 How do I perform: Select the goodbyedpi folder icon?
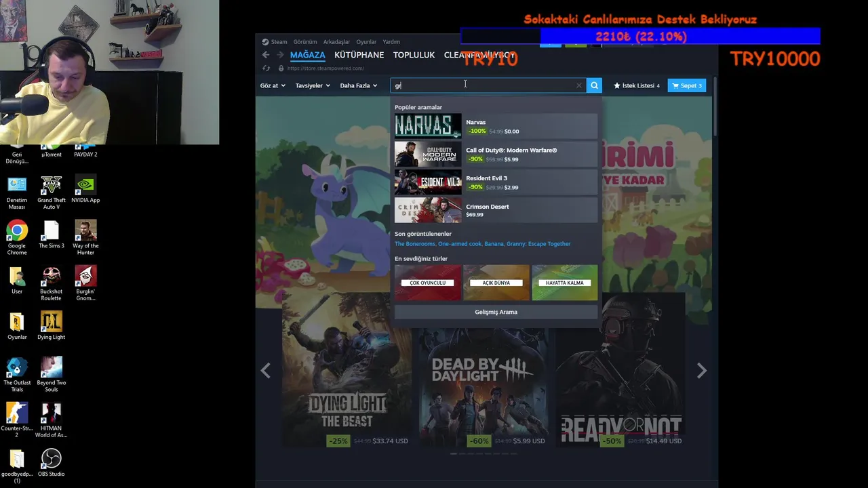[17, 466]
